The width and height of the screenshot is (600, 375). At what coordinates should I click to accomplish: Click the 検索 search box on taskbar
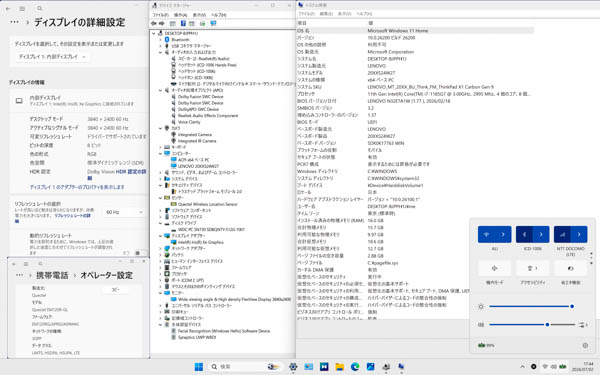[x=246, y=367]
